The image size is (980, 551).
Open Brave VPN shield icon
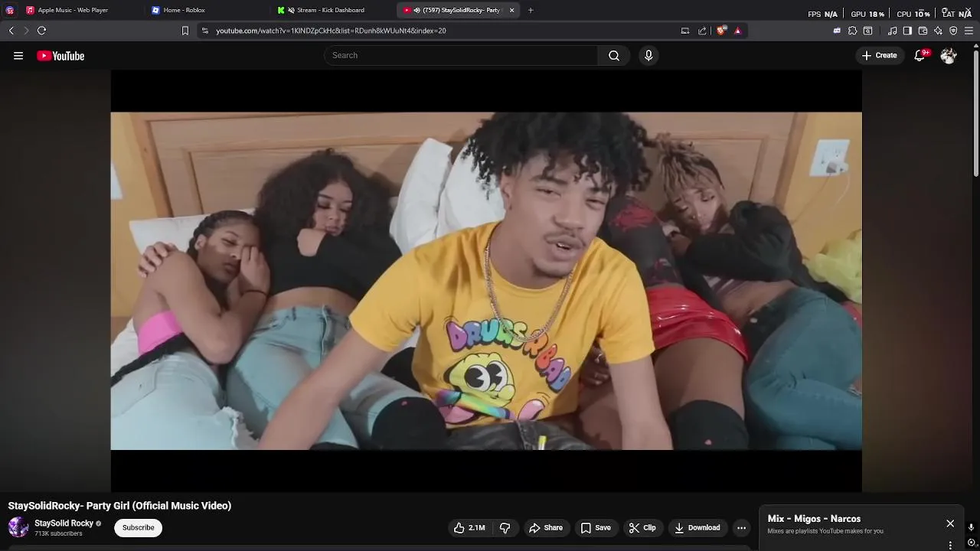[953, 31]
